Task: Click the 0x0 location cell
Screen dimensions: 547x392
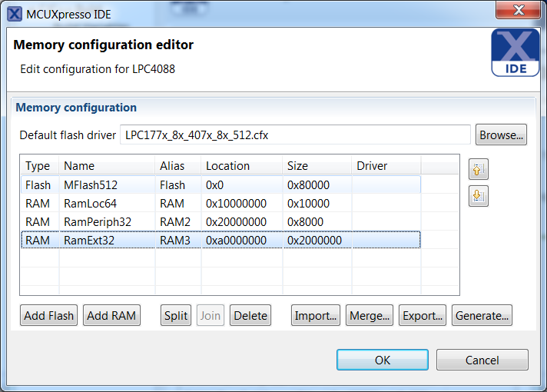Action: [x=242, y=184]
